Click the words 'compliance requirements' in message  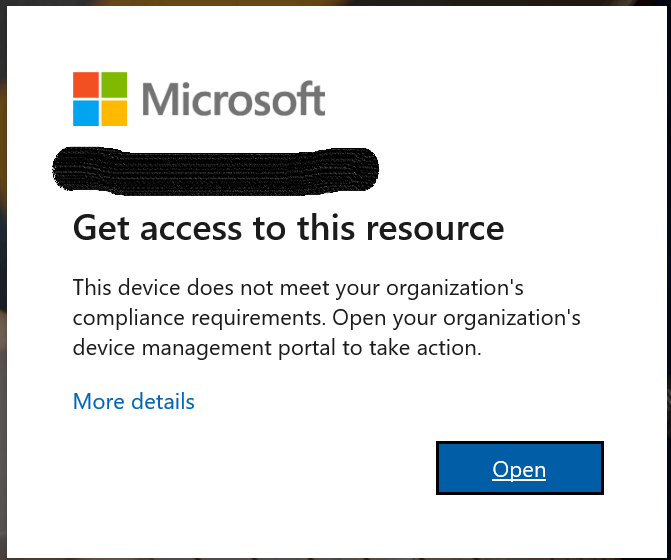(199, 318)
